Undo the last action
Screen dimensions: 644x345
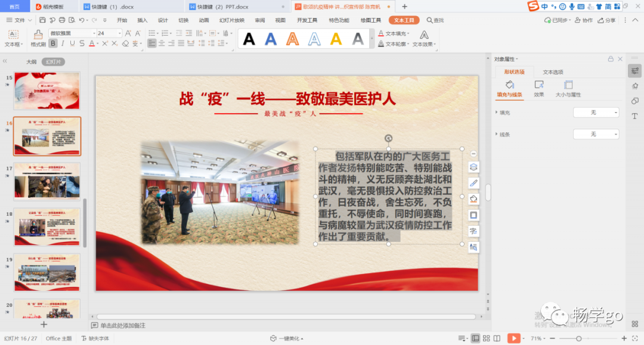point(81,20)
